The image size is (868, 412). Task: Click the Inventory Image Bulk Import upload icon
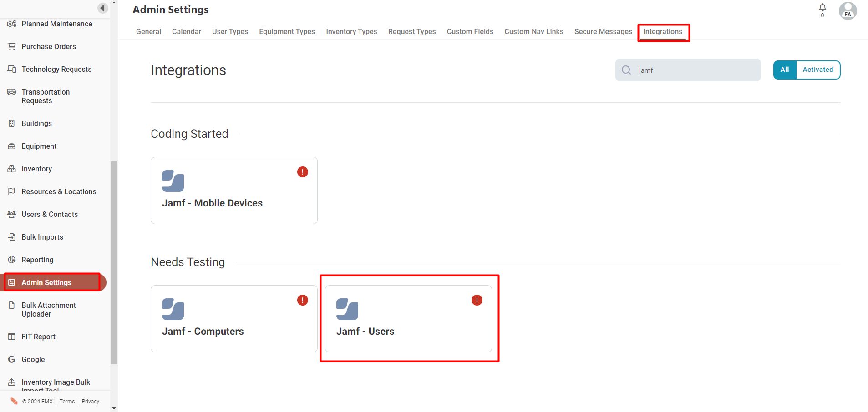(12, 382)
